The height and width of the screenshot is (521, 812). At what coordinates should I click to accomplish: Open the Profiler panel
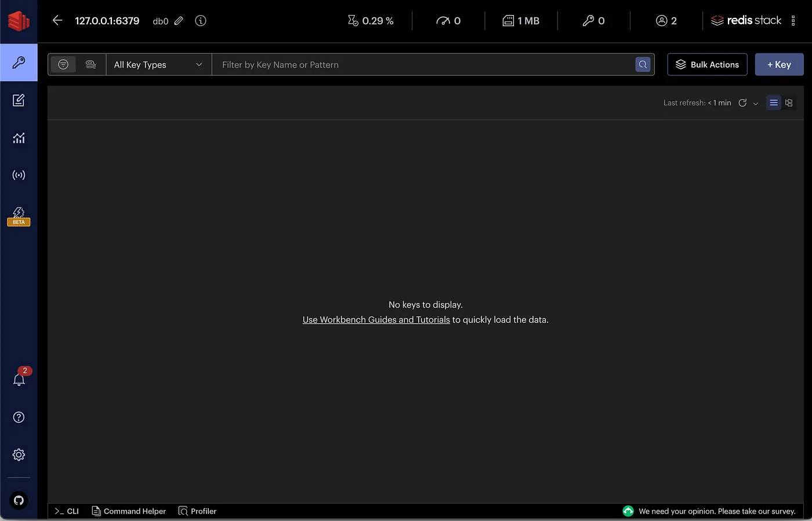[x=197, y=511]
